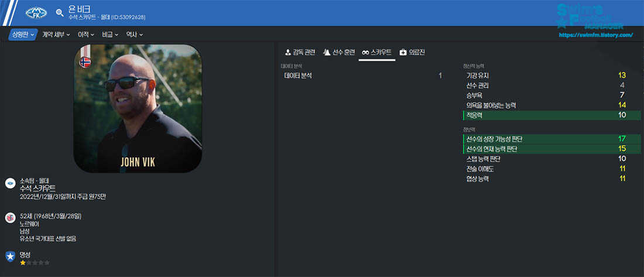Screen dimensions: 644x277
Task: Click the 욘 비크 name header
Action: tap(79, 9)
